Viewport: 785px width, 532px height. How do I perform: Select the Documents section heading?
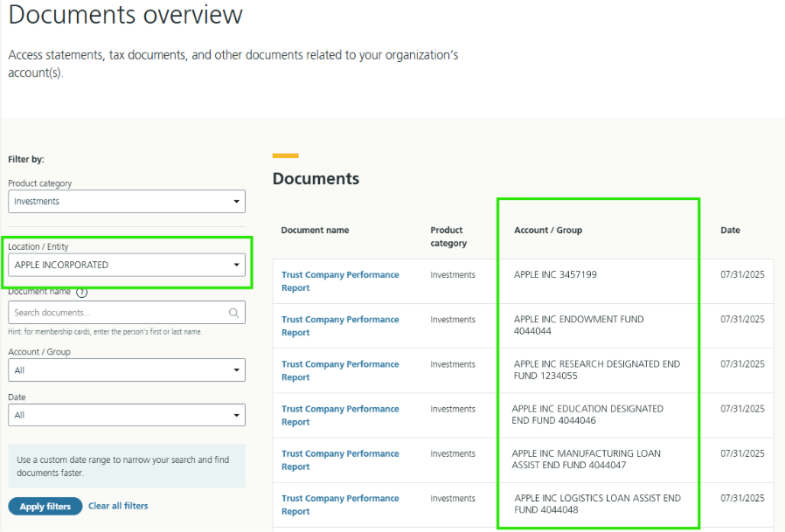(x=316, y=179)
